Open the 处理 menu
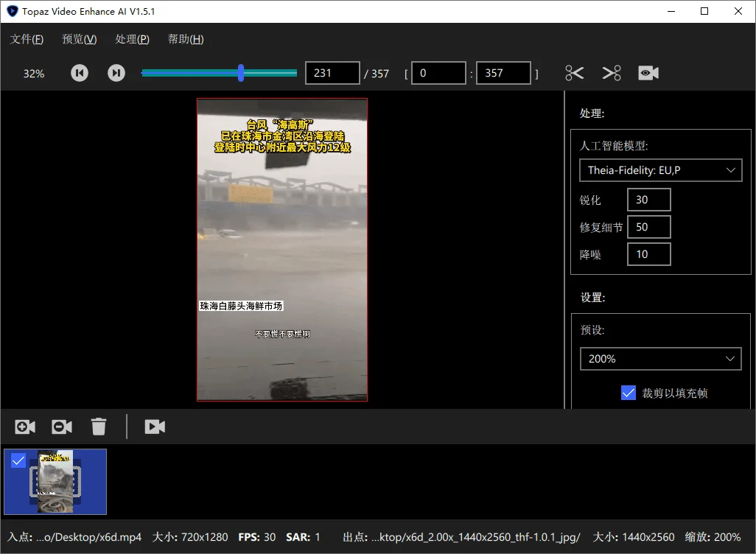Screen dimensions: 756x554 (x=132, y=39)
